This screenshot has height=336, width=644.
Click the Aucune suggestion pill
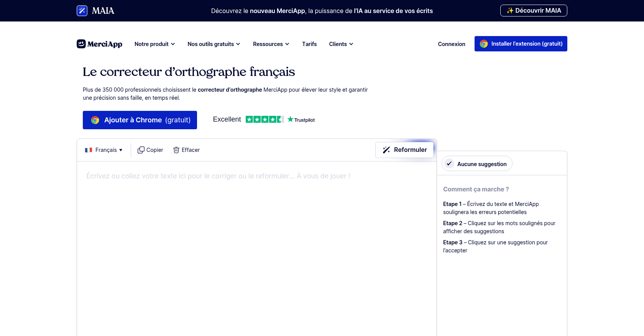tap(477, 164)
